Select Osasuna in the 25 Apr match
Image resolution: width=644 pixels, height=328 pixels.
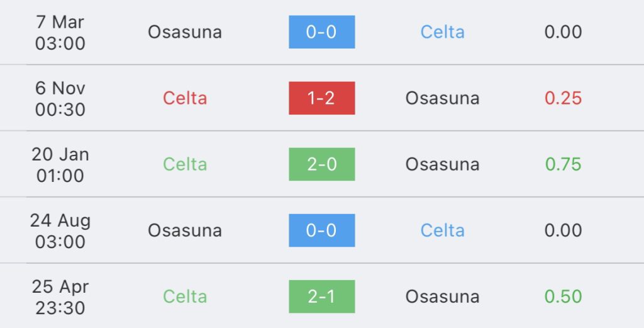(x=442, y=297)
